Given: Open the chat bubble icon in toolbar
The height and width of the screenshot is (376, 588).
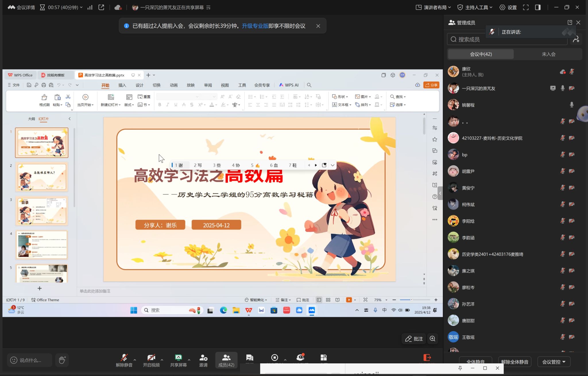Looking at the screenshot, I should tap(249, 358).
